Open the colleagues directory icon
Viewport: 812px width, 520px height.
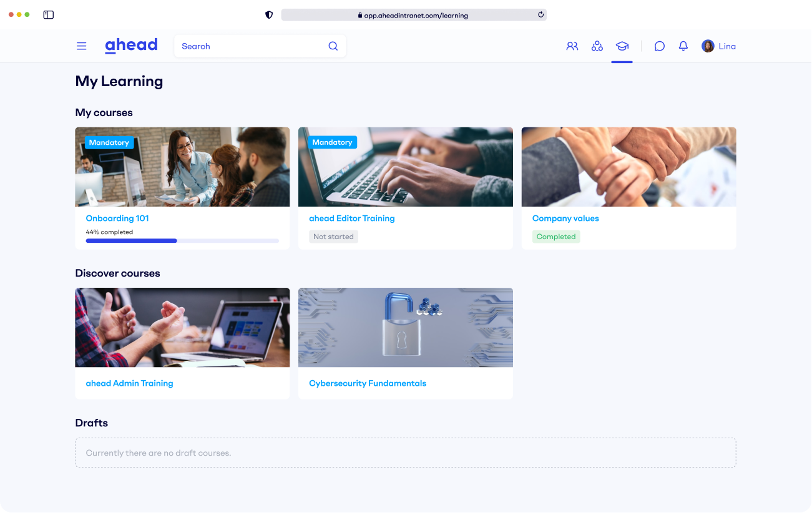click(572, 46)
